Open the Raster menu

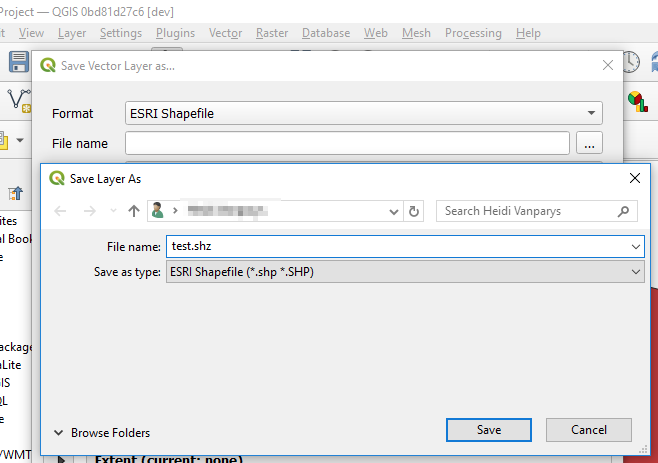pyautogui.click(x=272, y=33)
